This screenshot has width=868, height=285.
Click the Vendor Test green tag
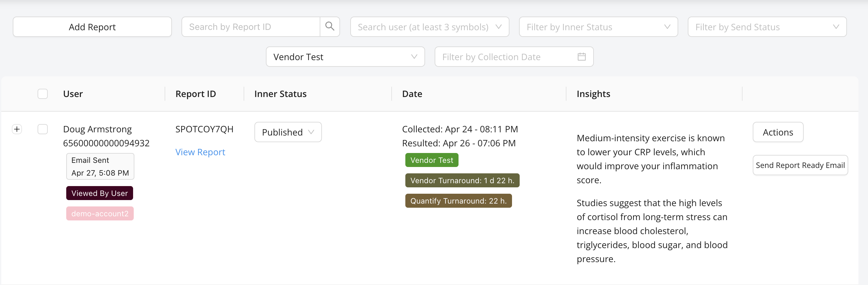[432, 160]
